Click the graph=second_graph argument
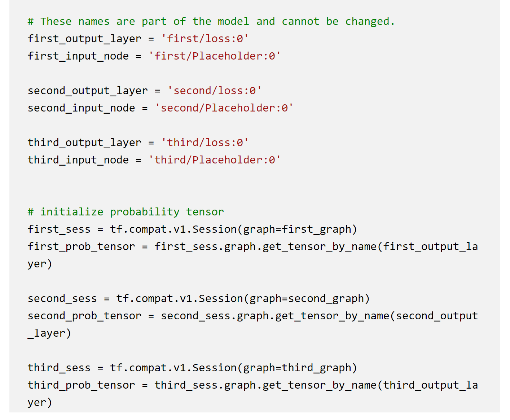The image size is (510, 420). coord(307,298)
